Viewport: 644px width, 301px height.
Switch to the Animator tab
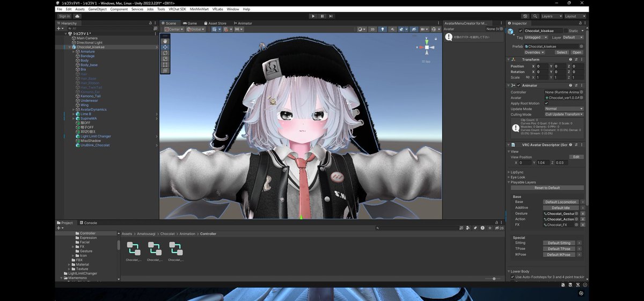[x=243, y=23]
